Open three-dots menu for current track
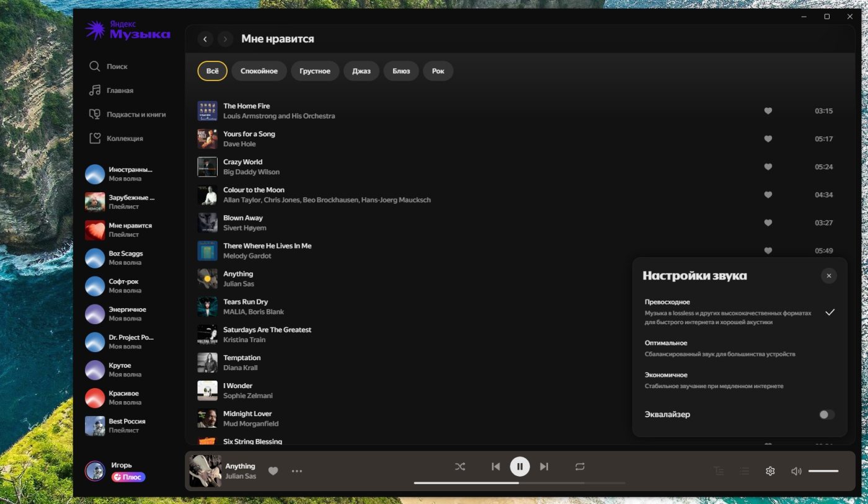The height and width of the screenshot is (504, 868). [x=297, y=471]
